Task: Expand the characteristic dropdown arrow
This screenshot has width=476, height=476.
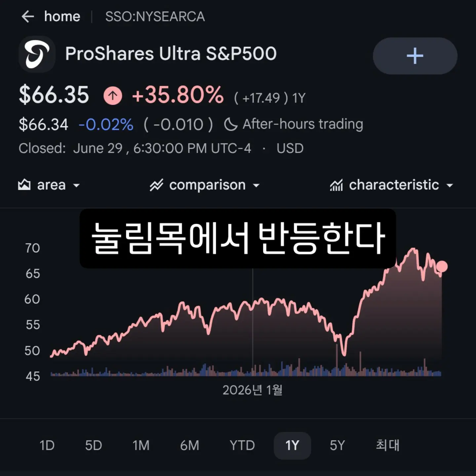Action: coord(450,185)
